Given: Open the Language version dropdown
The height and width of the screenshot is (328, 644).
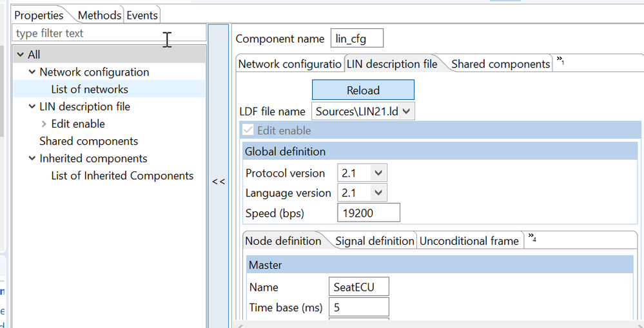Looking at the screenshot, I should pyautogui.click(x=379, y=193).
